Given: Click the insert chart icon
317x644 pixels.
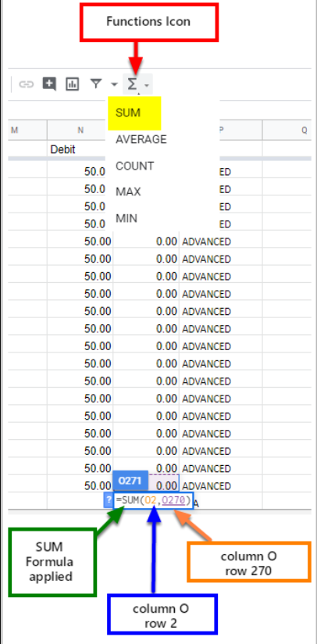Looking at the screenshot, I should (72, 84).
